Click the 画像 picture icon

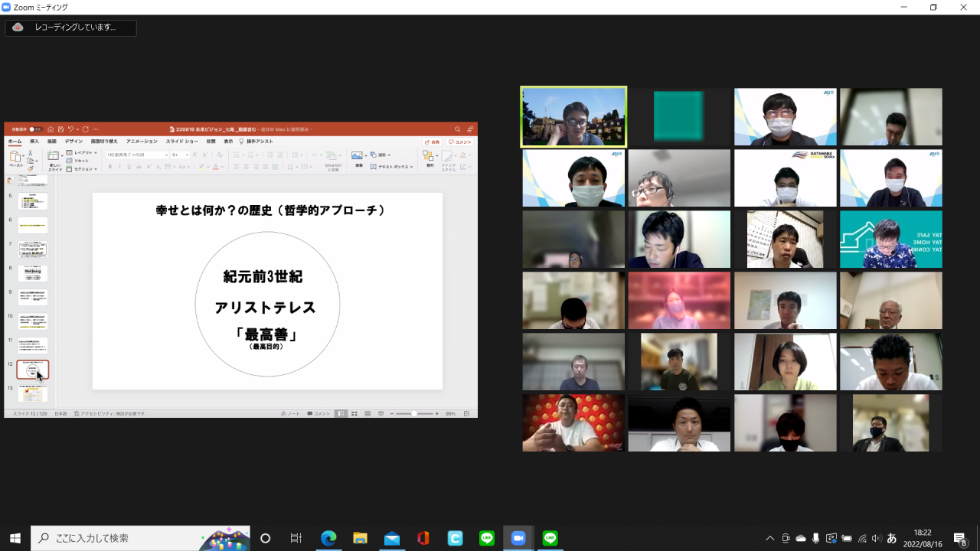point(357,155)
